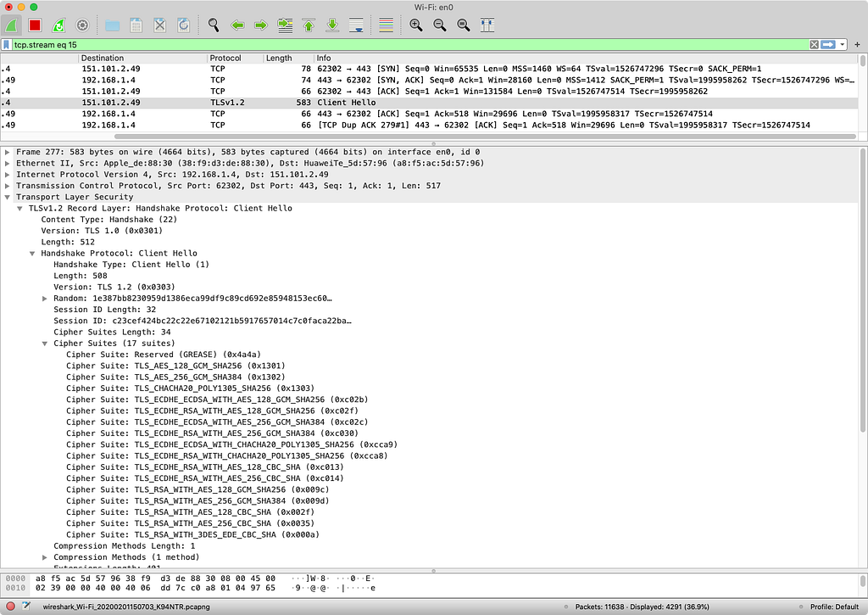
Task: Select Handshake Type: Client Hello (1)
Action: point(131,265)
